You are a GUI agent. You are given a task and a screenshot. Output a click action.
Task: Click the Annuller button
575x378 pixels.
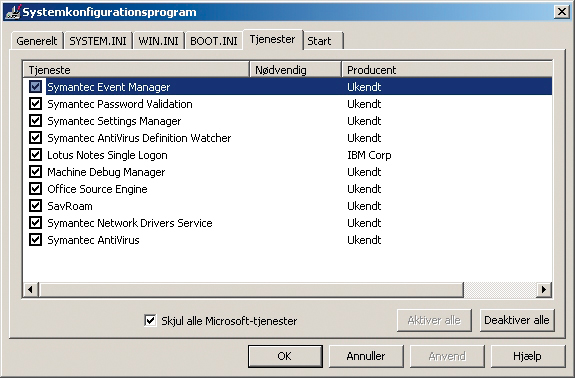click(x=366, y=356)
